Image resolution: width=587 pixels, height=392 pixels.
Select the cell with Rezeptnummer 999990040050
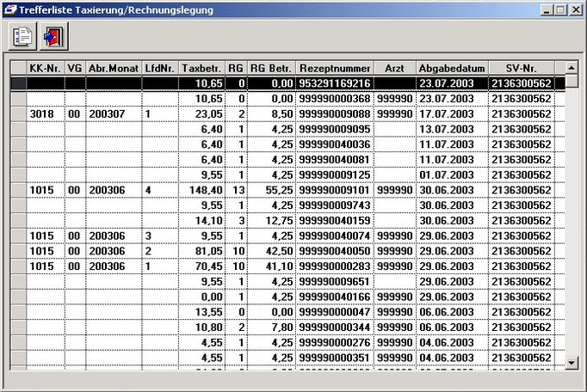click(x=335, y=251)
